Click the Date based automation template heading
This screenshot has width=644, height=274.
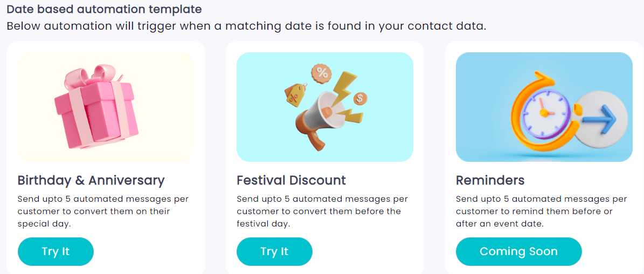(105, 9)
